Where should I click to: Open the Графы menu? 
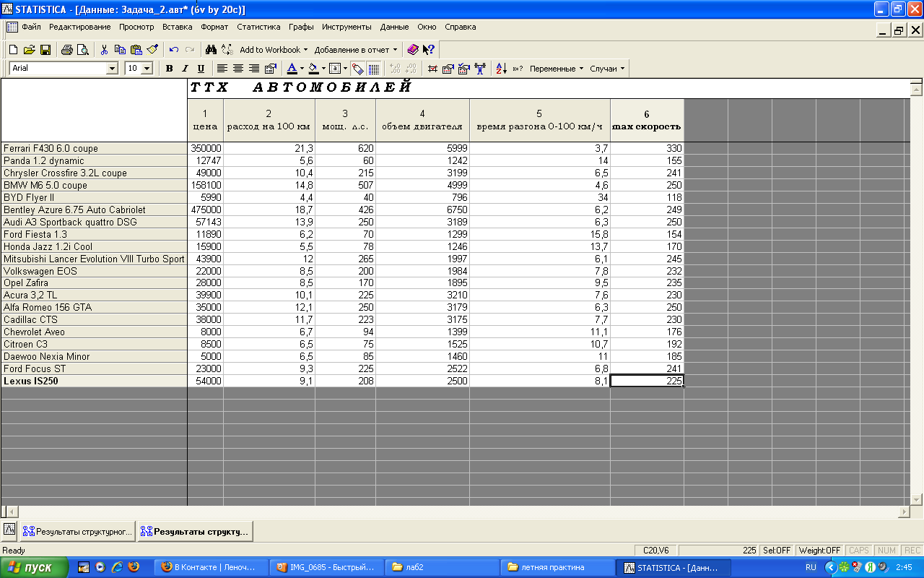301,27
